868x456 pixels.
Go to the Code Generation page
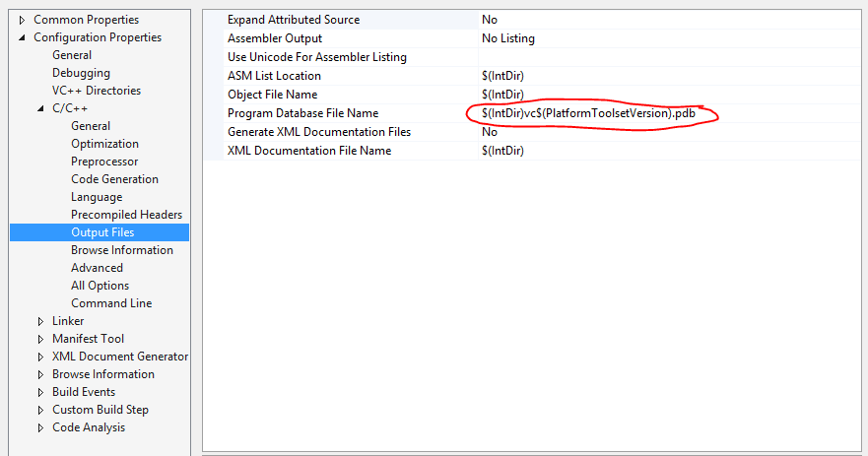pos(114,179)
